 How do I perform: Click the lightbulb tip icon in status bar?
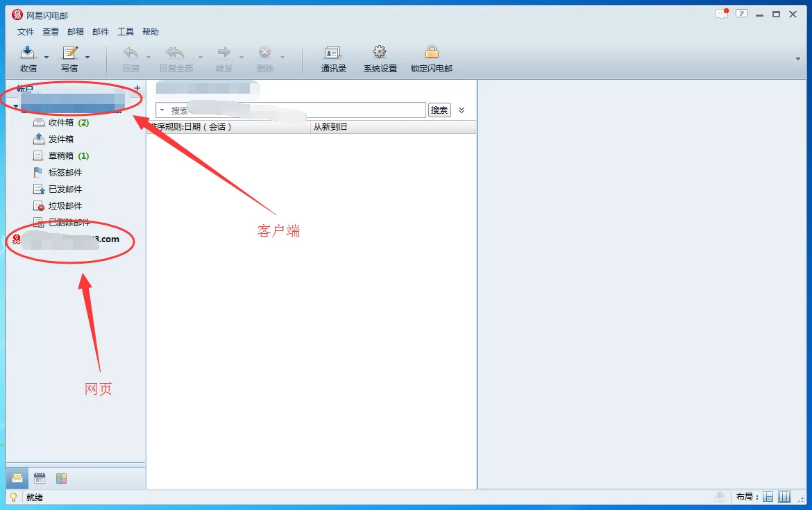(13, 497)
